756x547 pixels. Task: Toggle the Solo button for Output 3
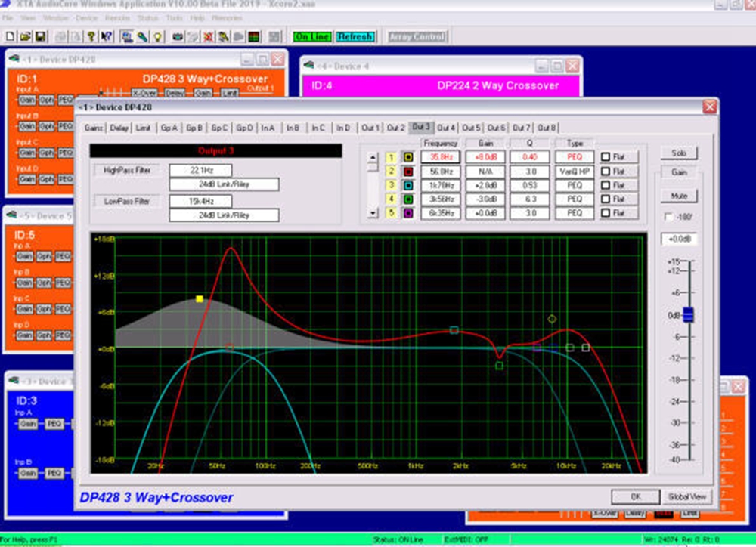pyautogui.click(x=679, y=153)
